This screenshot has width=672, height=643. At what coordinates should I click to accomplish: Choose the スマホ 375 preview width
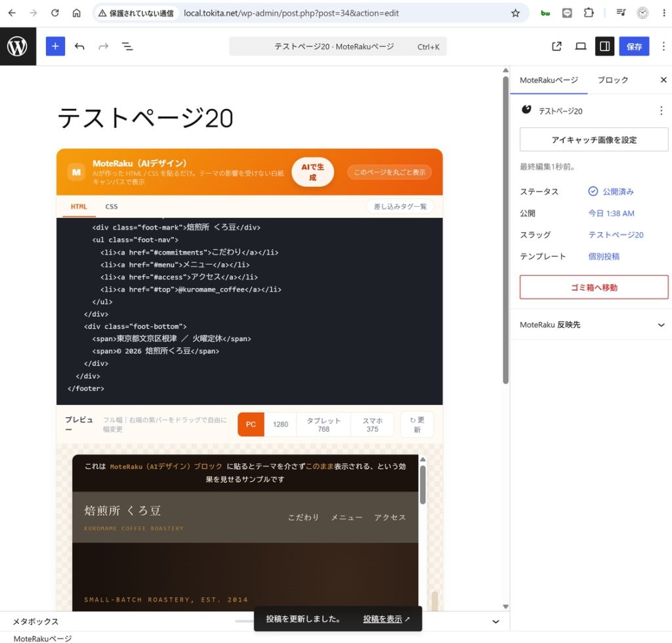[x=373, y=424]
